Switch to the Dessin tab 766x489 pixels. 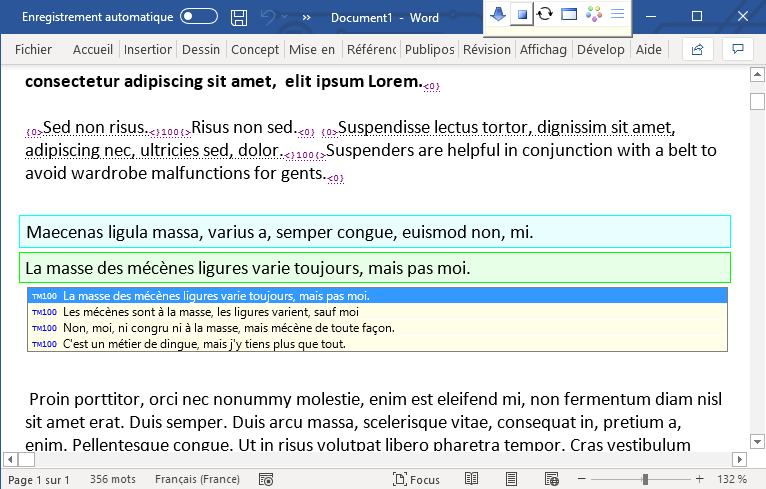(201, 49)
